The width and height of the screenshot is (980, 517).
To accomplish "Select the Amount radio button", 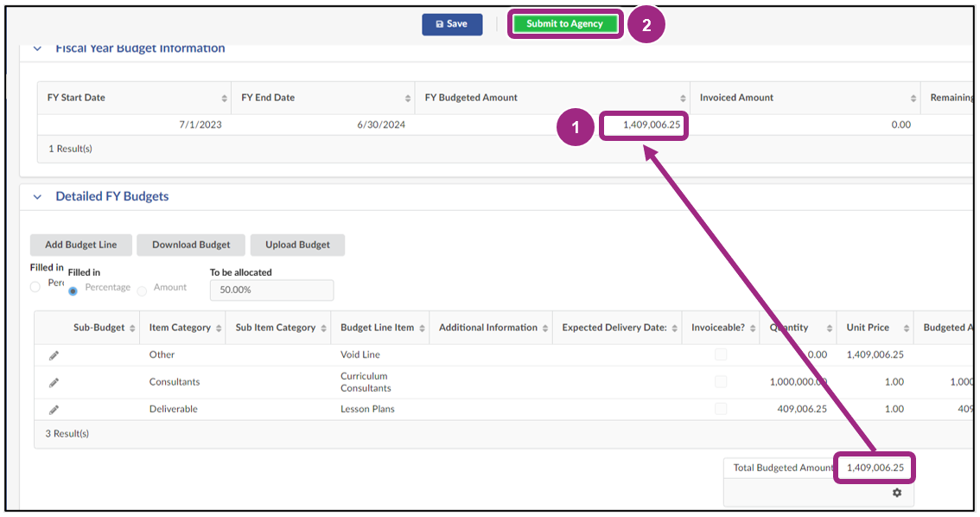I will [x=142, y=290].
